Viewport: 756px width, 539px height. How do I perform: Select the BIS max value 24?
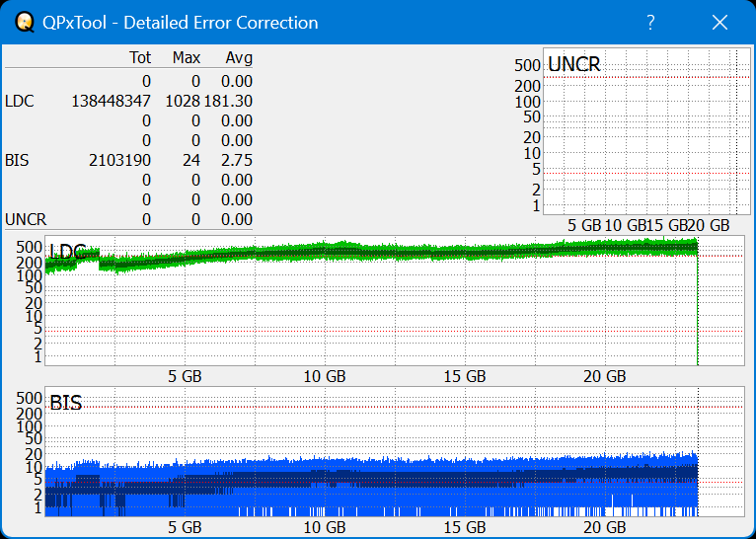[x=191, y=161]
